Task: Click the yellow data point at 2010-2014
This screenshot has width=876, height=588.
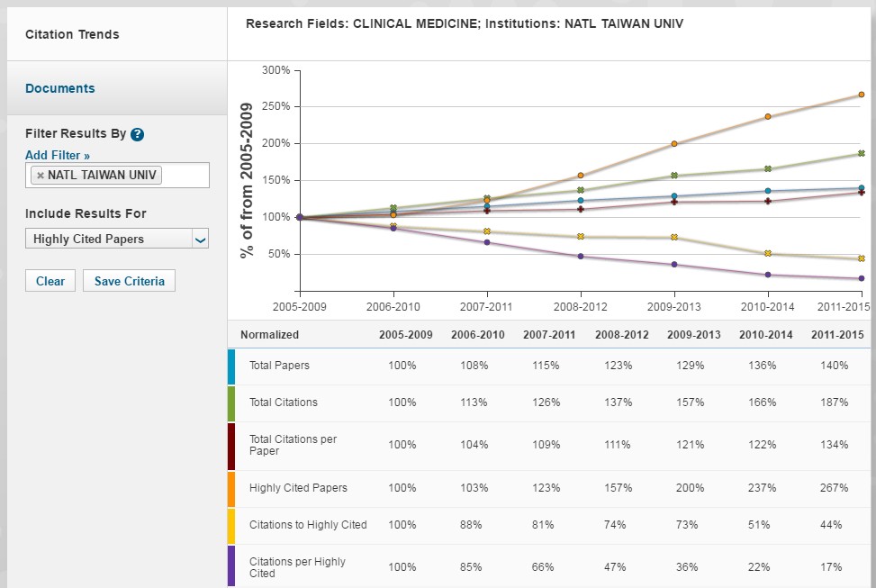Action: click(x=768, y=253)
